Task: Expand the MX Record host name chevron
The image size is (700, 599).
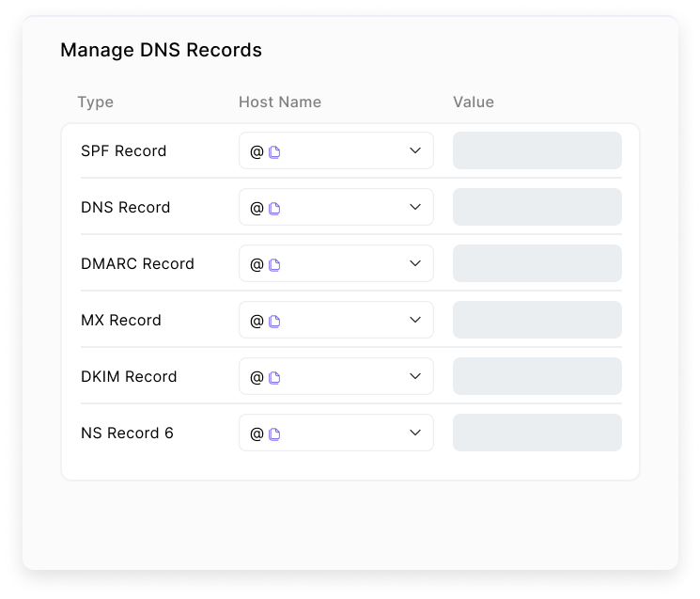Action: pyautogui.click(x=415, y=320)
